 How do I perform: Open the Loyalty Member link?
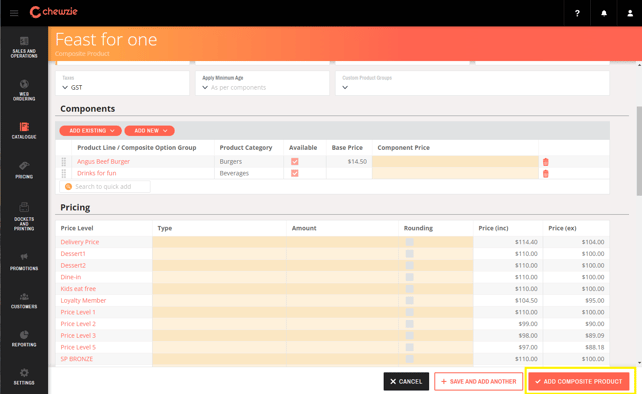tap(83, 301)
